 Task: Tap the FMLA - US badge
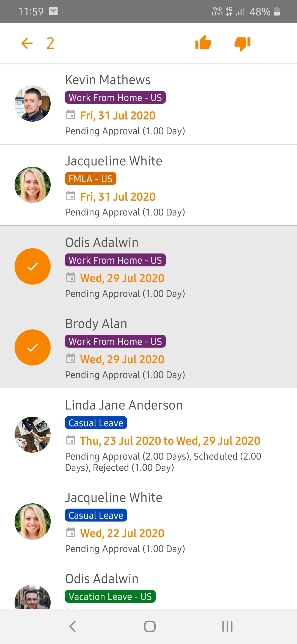pyautogui.click(x=90, y=179)
